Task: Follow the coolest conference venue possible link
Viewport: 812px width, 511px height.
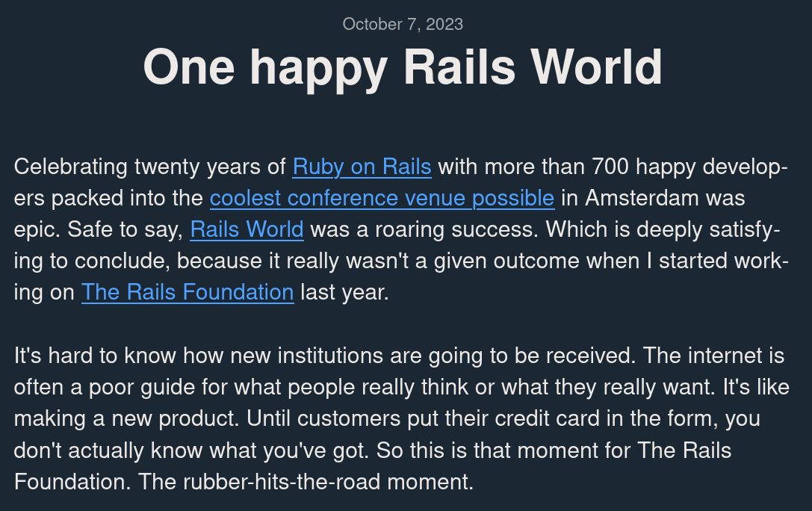Action: coord(382,198)
